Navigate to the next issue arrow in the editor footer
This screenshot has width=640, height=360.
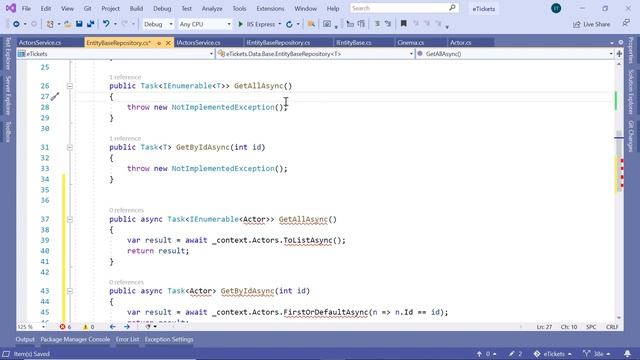coord(127,327)
